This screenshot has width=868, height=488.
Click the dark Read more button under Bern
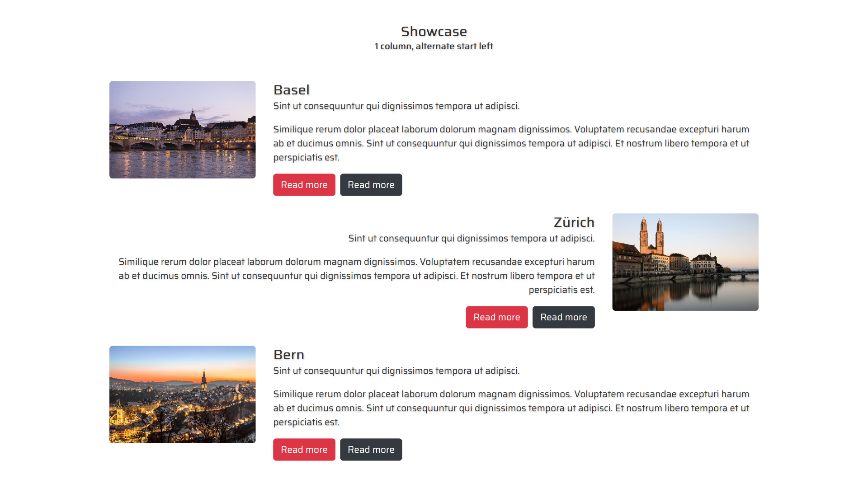click(371, 450)
